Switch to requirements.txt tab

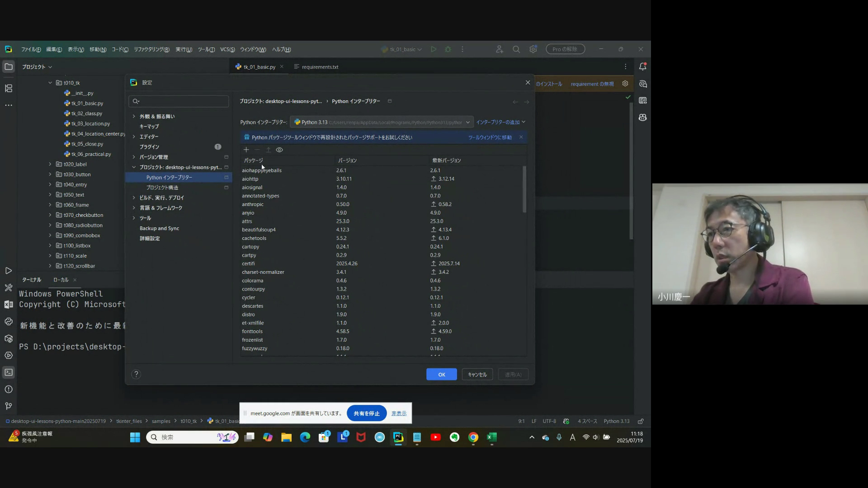pos(320,67)
